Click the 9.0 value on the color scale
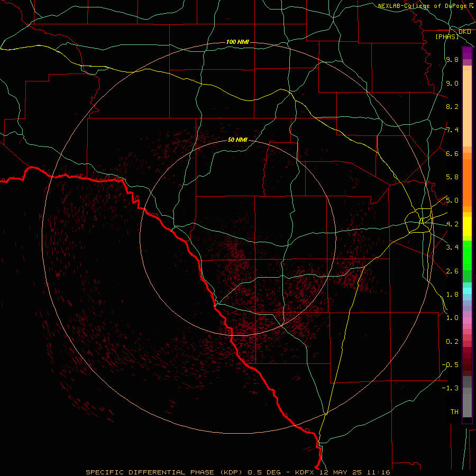Image resolution: width=476 pixels, height=476 pixels. 452,83
